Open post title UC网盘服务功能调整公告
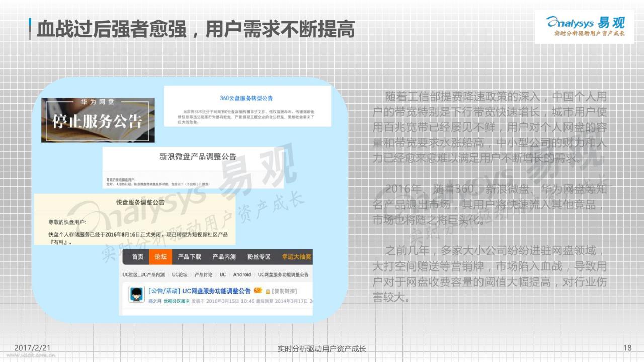Viewport: 644px width, 362px height. [216, 291]
